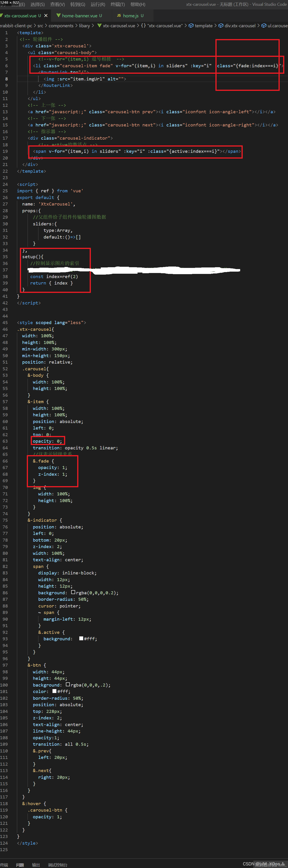Expand the div.xtx-carousel breadcrumb segment

pos(240,26)
